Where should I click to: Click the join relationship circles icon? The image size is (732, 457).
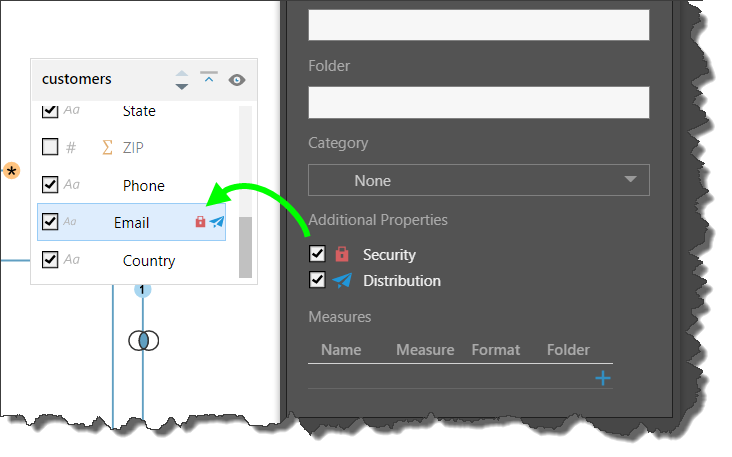click(x=143, y=341)
